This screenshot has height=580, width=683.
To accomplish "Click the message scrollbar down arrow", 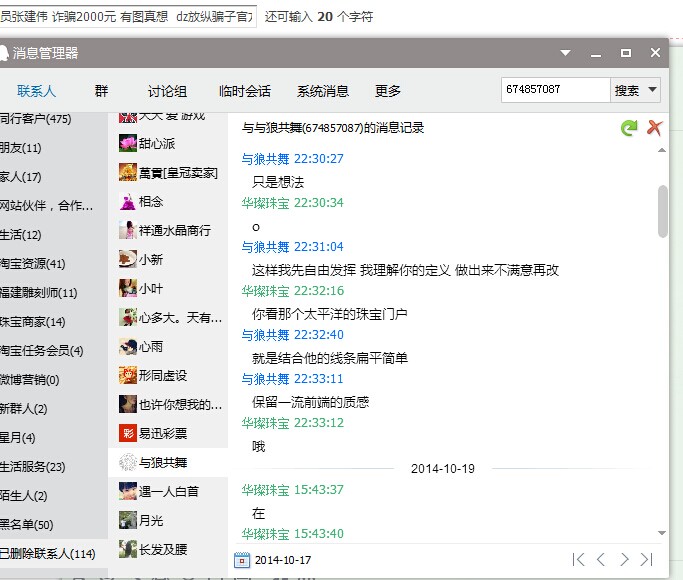I will (662, 533).
